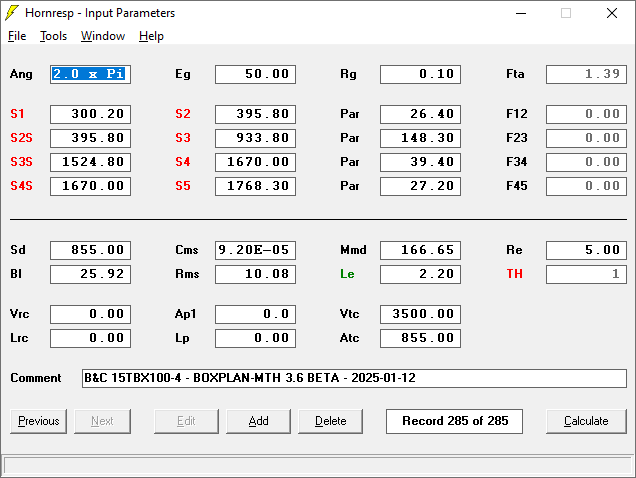
Task: Click the Mmd field with 166.65
Action: click(x=420, y=250)
